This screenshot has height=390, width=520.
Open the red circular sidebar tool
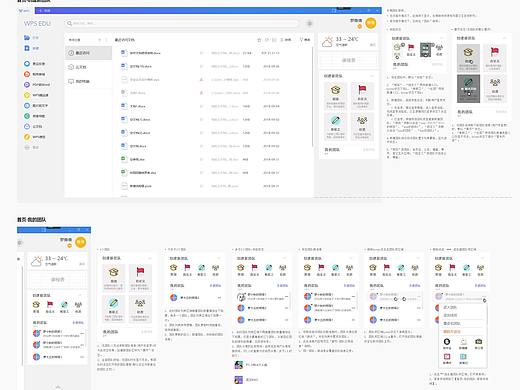(x=27, y=74)
